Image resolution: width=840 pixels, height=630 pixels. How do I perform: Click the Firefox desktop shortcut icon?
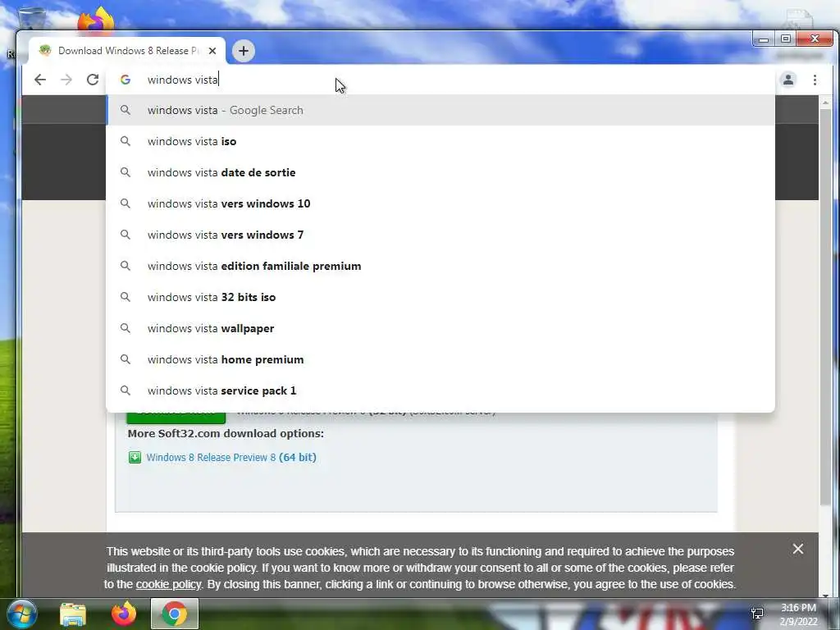tap(95, 21)
